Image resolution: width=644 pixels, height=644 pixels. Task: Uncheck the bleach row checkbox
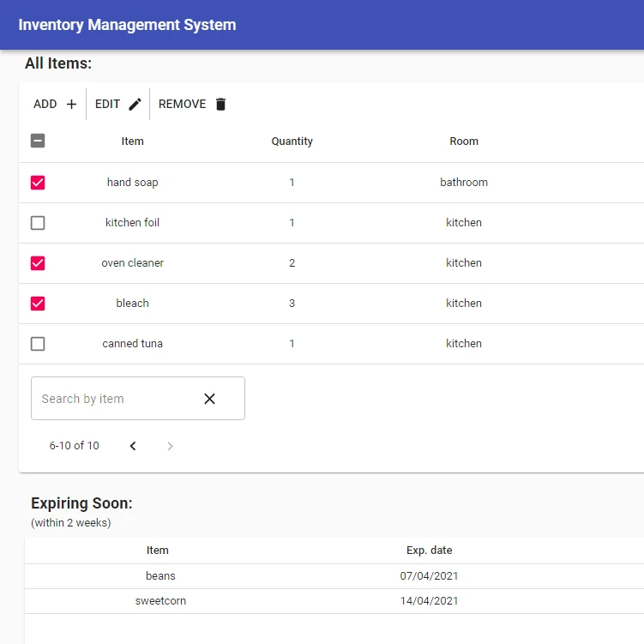(38, 304)
